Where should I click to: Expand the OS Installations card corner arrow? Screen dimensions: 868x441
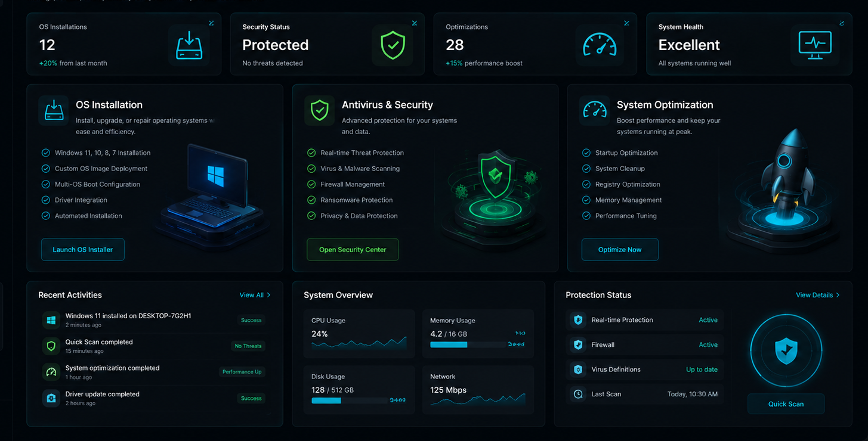click(x=211, y=23)
